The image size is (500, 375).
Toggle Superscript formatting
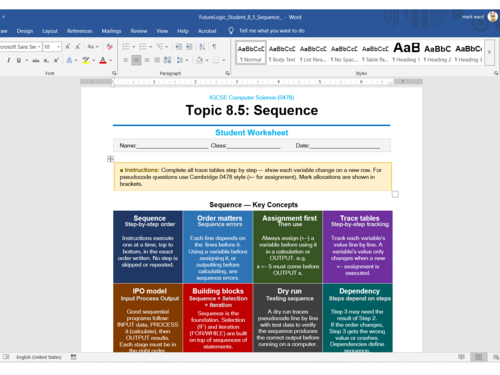click(x=56, y=60)
